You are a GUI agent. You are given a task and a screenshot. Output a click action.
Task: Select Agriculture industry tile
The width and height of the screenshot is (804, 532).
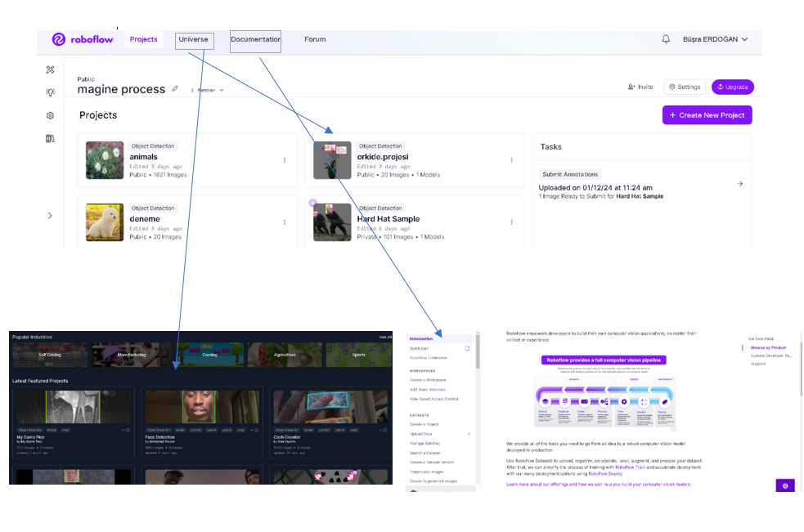(x=285, y=355)
